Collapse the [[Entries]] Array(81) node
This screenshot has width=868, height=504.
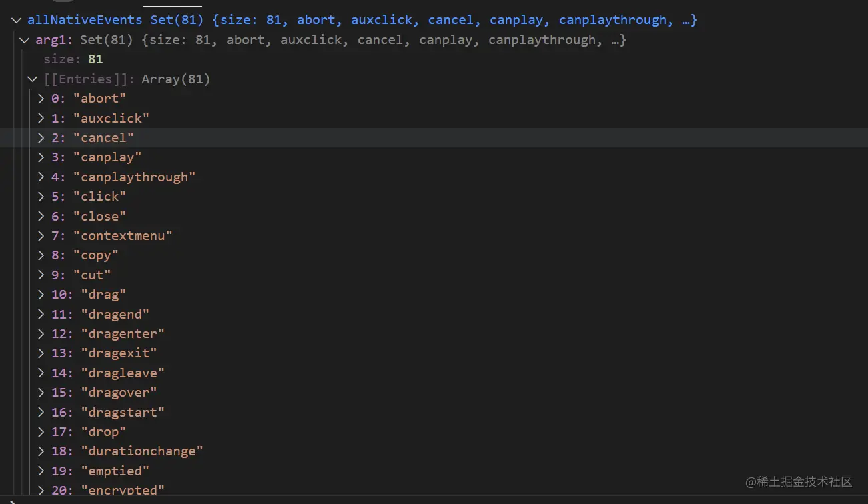32,79
